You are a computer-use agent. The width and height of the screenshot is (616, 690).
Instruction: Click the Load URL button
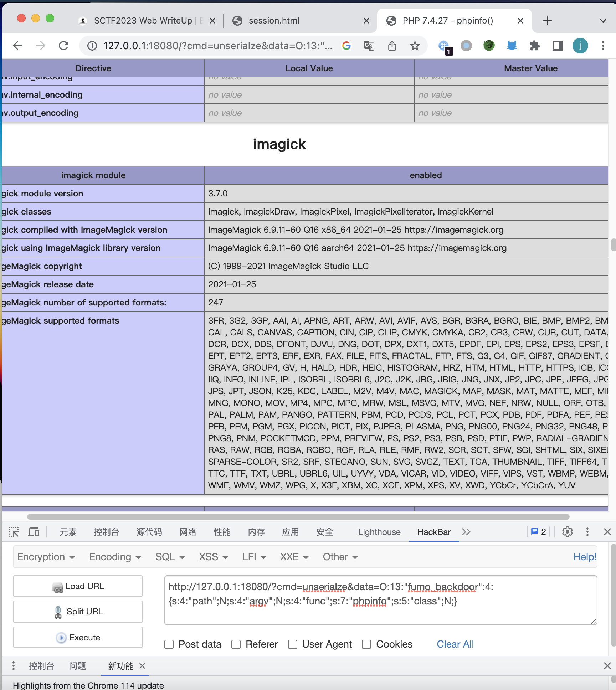(78, 586)
